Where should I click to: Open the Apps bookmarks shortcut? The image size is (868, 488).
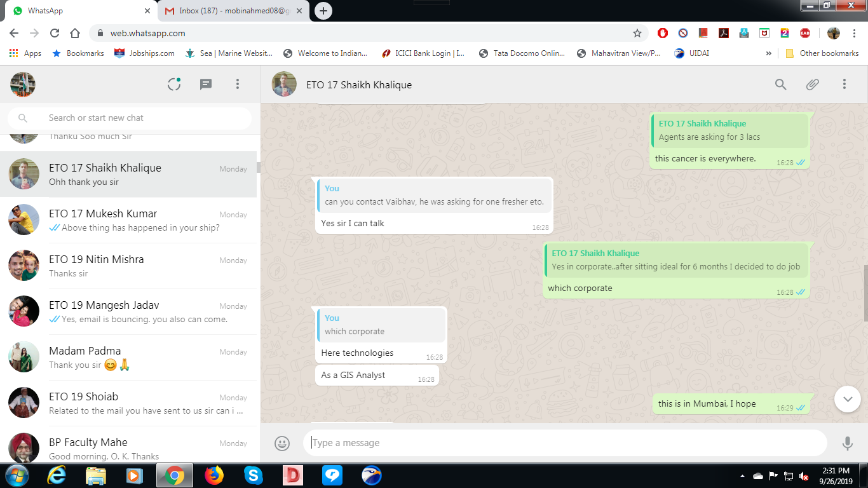(25, 53)
